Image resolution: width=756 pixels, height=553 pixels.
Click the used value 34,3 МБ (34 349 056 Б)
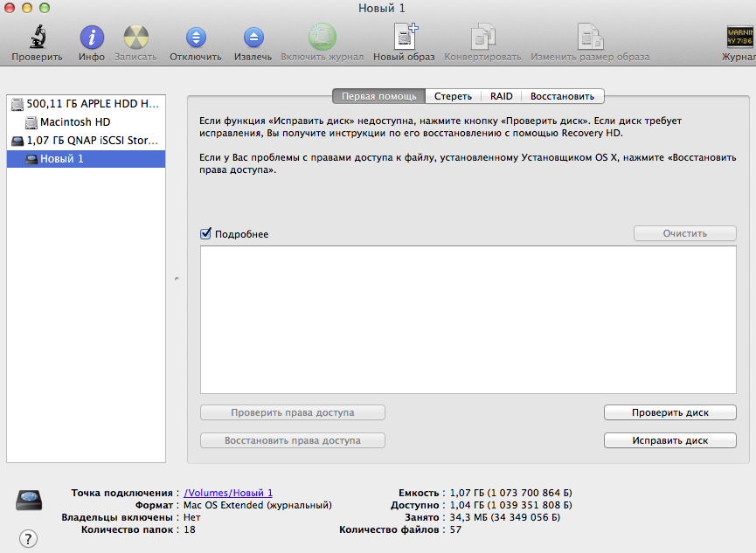(505, 517)
